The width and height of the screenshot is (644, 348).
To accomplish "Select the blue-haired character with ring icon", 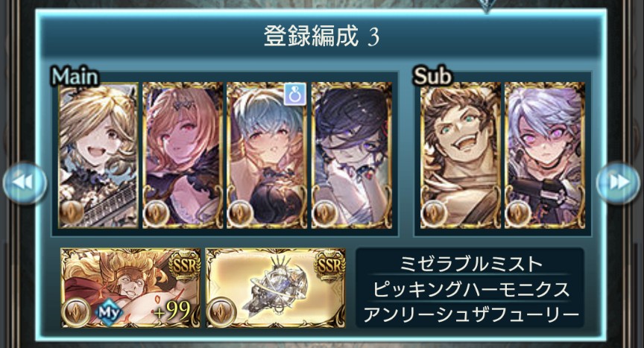I will [x=267, y=155].
